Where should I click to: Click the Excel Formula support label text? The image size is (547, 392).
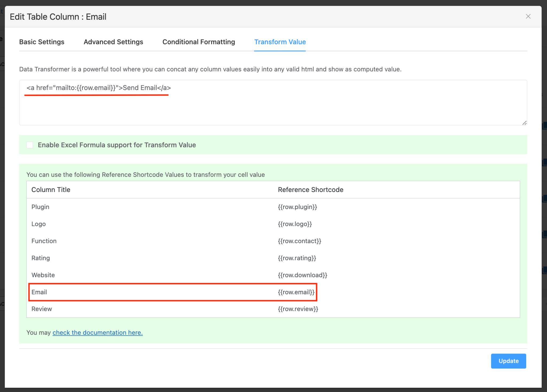click(x=117, y=145)
